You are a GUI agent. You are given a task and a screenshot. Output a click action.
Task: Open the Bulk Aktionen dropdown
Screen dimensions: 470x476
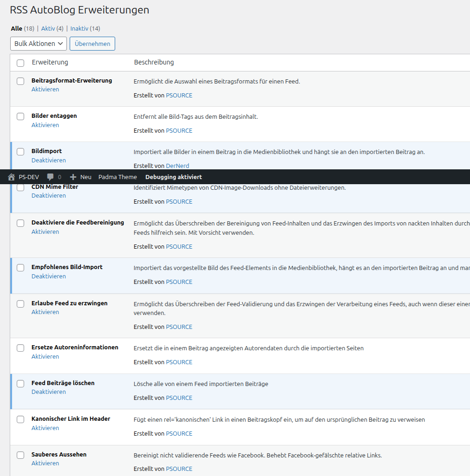[38, 43]
